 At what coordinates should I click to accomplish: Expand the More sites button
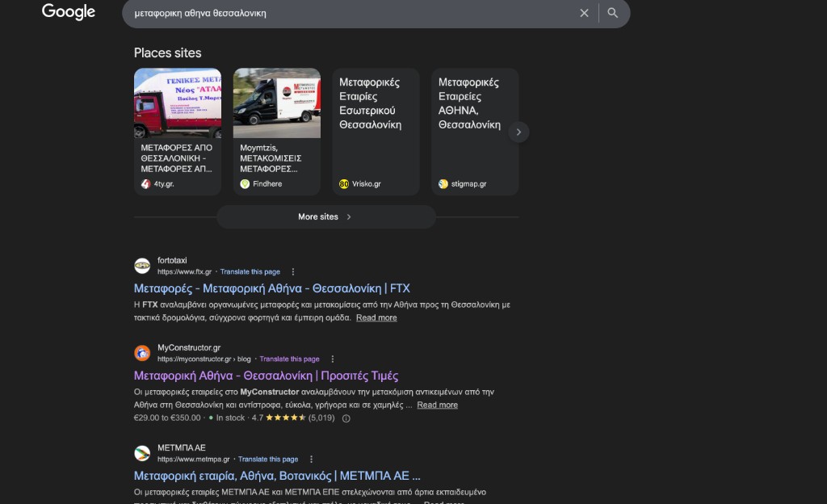tap(325, 216)
